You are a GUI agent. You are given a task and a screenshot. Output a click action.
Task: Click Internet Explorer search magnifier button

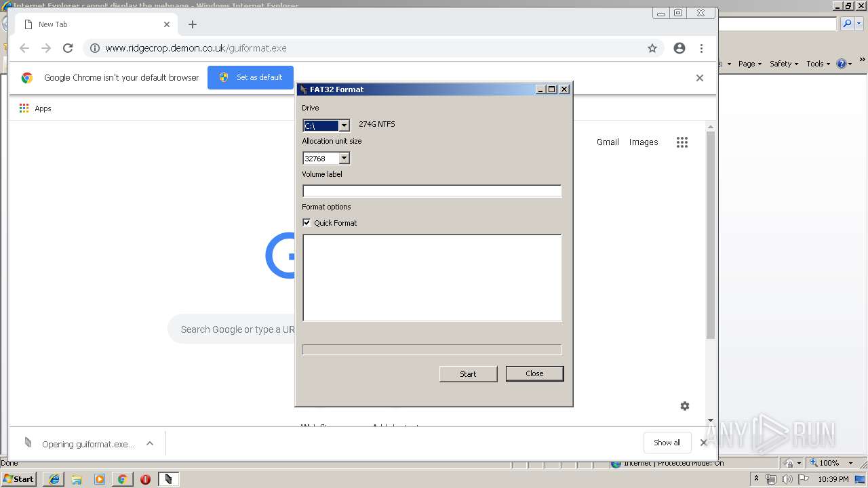coord(847,24)
